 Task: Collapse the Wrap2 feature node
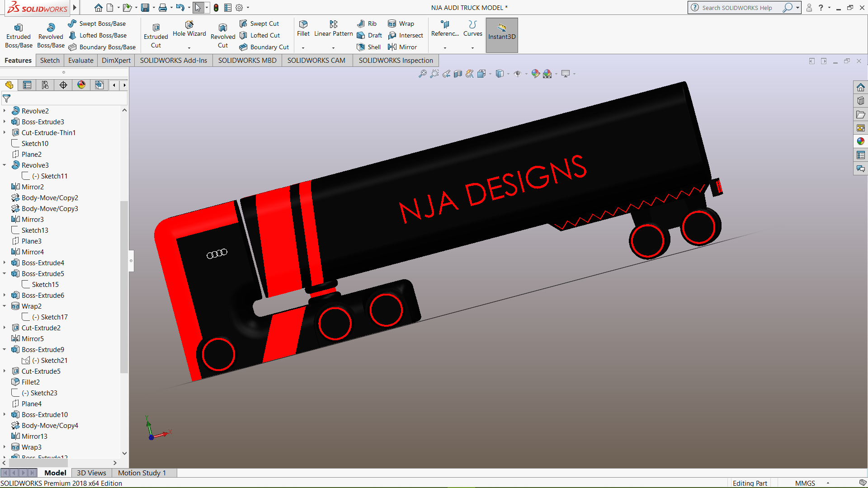5,306
